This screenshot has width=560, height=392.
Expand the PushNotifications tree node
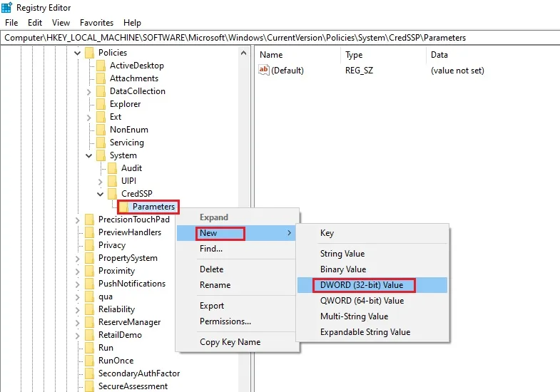click(x=77, y=284)
